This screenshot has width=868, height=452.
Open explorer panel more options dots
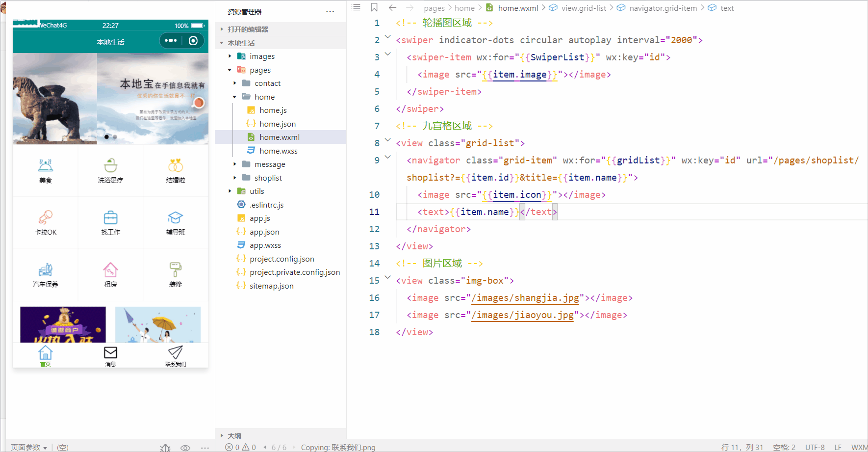[330, 11]
